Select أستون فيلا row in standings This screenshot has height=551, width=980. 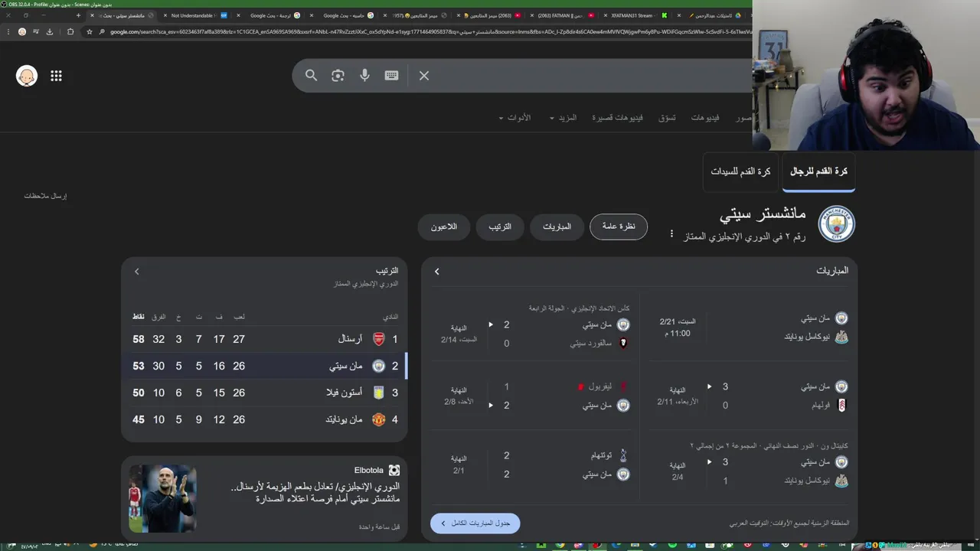264,393
